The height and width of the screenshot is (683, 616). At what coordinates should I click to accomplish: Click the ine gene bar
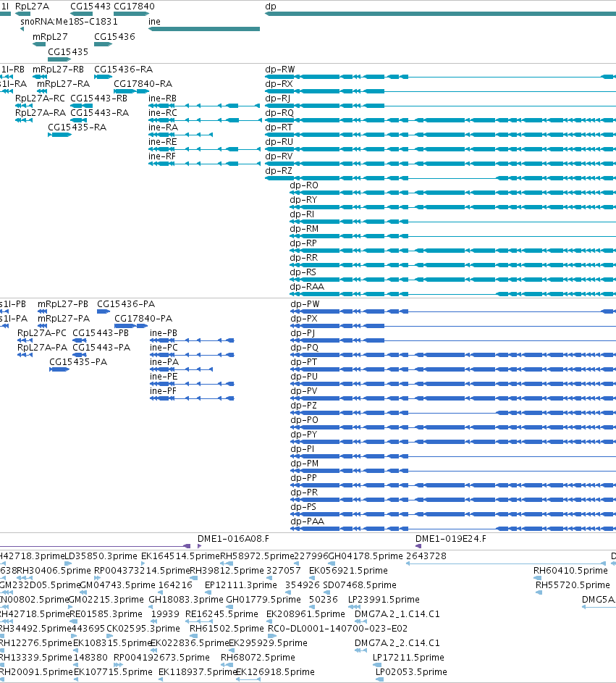[x=204, y=29]
